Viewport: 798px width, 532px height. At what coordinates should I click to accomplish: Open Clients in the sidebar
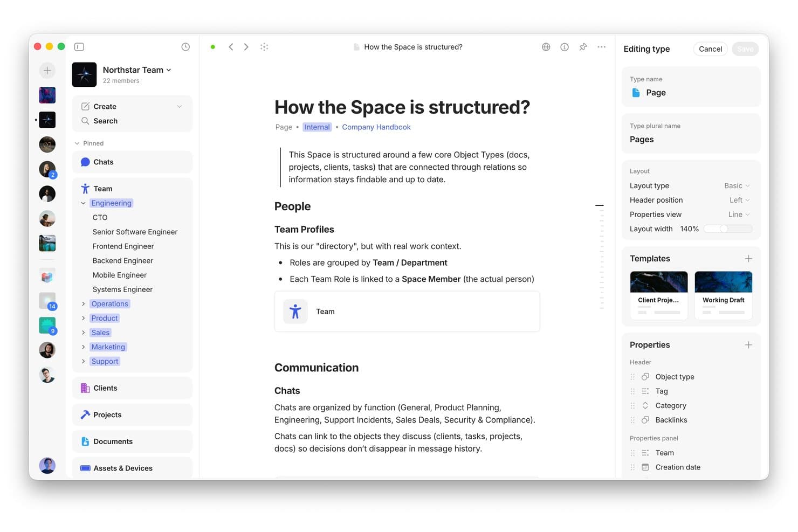133,388
